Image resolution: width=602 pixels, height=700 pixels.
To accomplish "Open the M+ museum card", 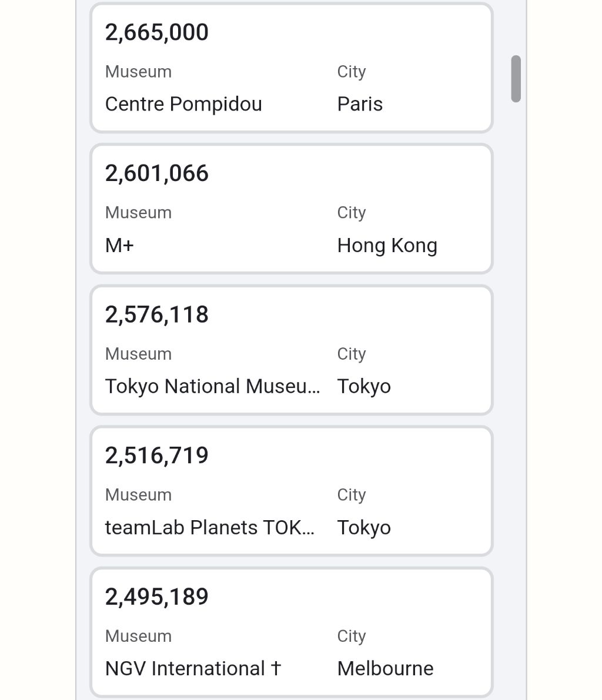I will pos(292,209).
